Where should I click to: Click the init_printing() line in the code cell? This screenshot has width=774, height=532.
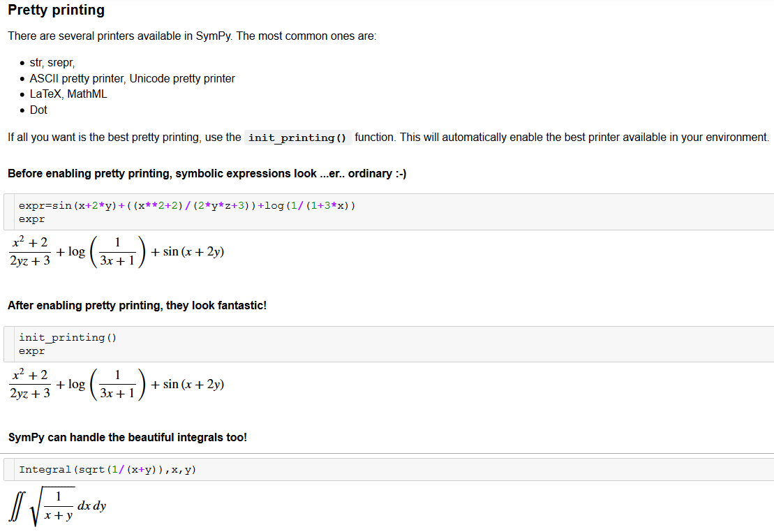click(67, 338)
